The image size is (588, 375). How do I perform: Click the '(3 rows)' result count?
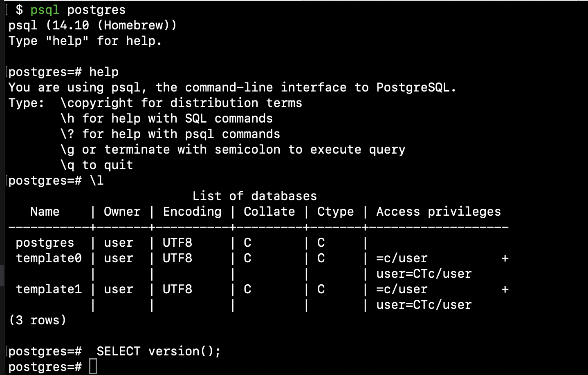(38, 320)
